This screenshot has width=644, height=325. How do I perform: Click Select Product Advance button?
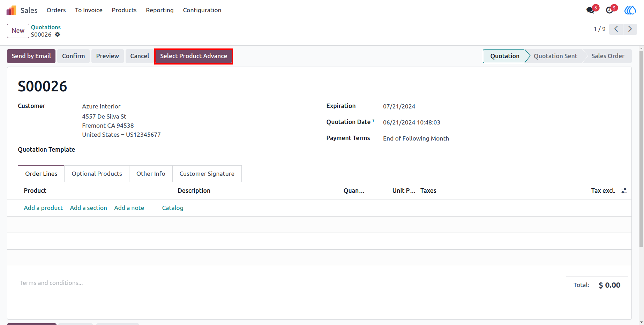194,56
